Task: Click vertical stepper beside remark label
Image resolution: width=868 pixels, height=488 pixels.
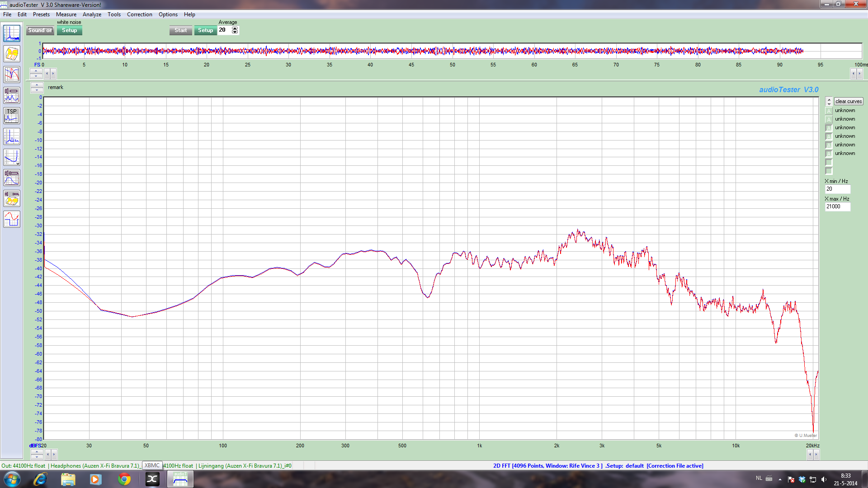Action: [37, 88]
